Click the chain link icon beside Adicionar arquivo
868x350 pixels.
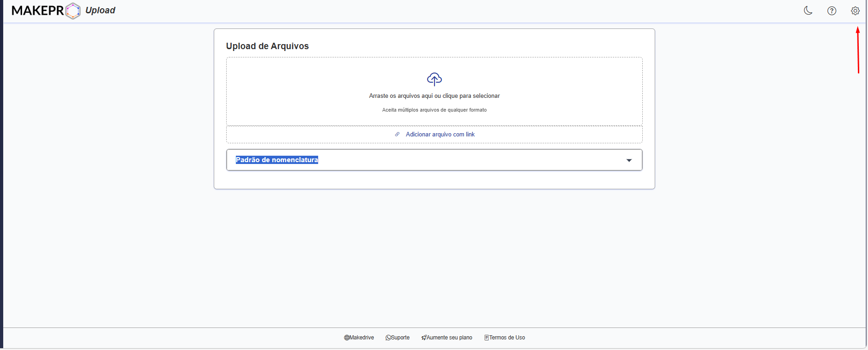[397, 134]
